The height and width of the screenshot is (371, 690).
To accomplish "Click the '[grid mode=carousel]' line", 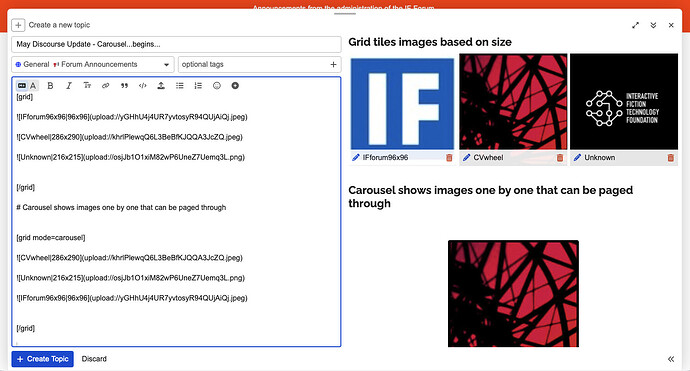I will click(51, 238).
